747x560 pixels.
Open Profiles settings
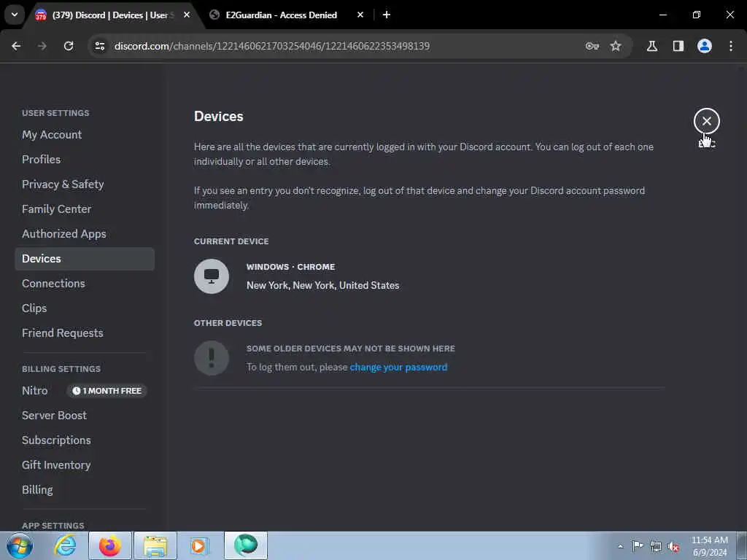tap(85, 160)
